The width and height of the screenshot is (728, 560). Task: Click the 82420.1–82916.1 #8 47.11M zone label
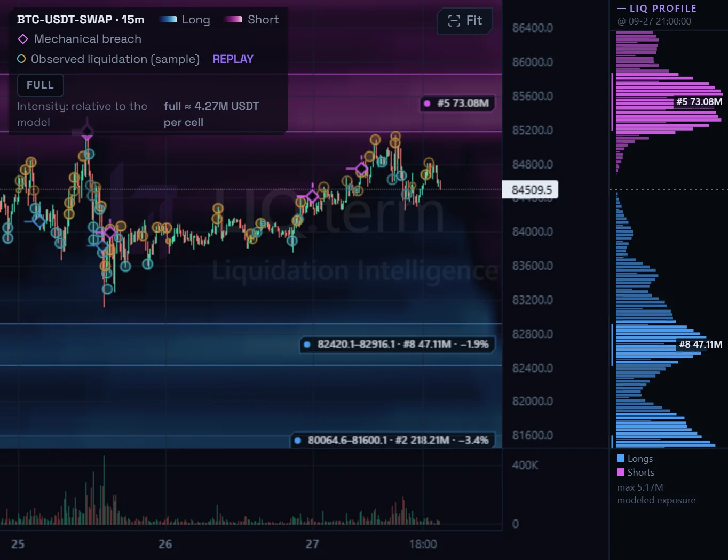click(x=398, y=344)
